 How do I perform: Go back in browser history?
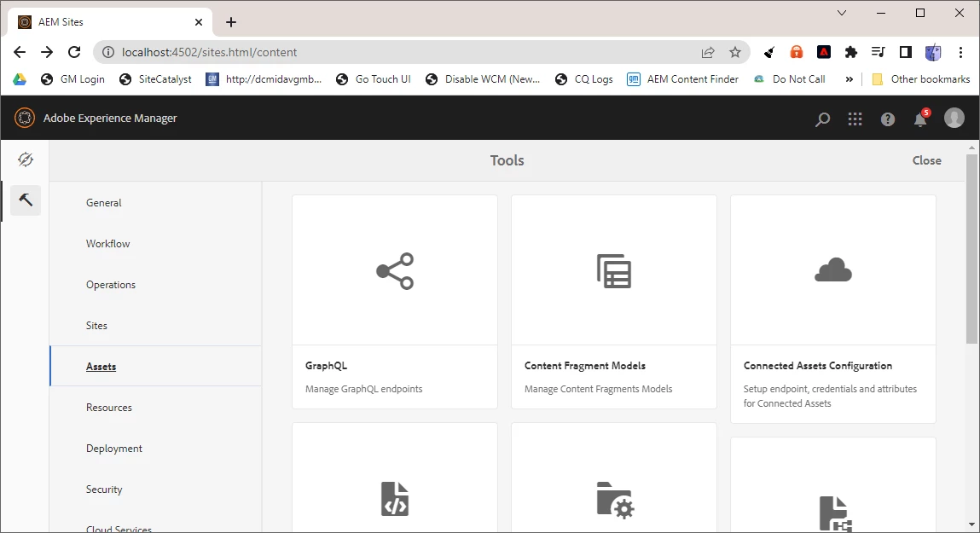20,52
